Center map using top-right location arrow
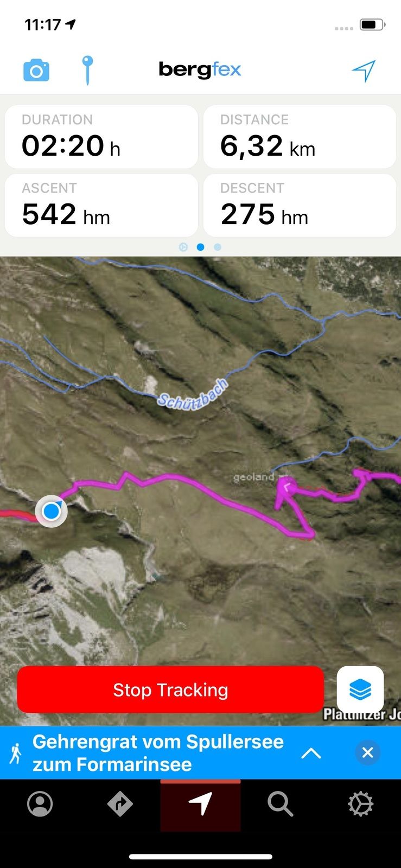Viewport: 401px width, 868px height. [364, 71]
